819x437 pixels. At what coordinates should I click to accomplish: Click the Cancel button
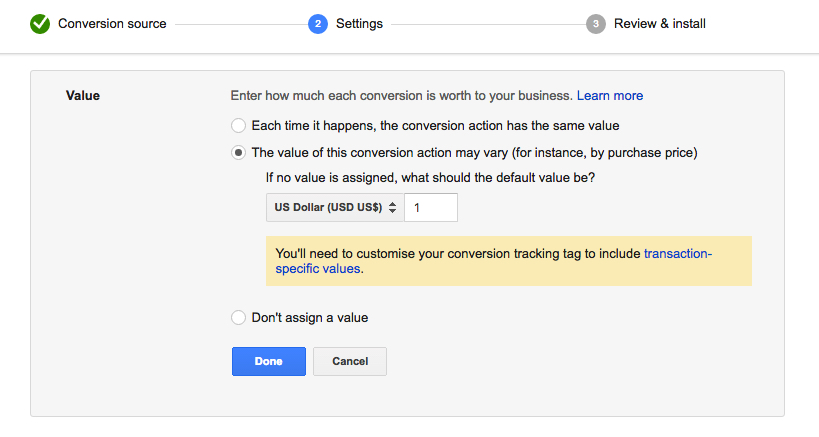coord(350,361)
